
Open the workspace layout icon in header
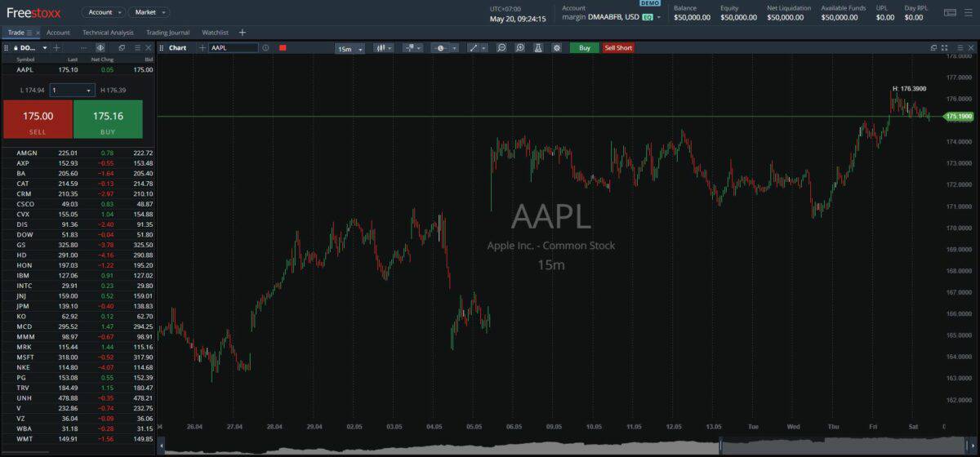pyautogui.click(x=950, y=13)
